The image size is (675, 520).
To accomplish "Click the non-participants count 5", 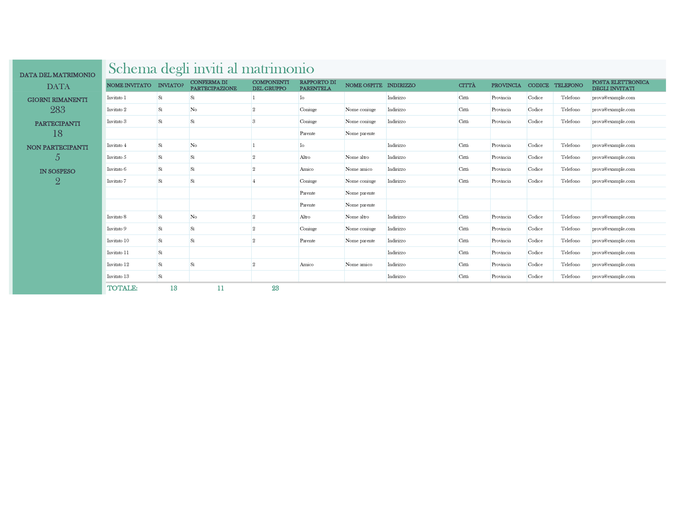I will point(58,158).
